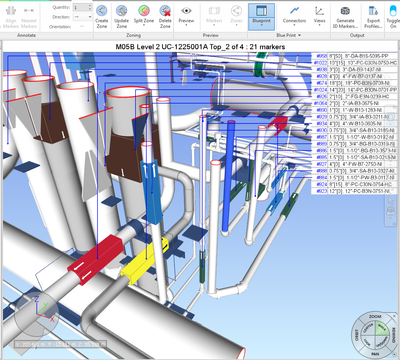400x360 pixels.
Task: Decrease Quantity with the down stepper arrow
Action: tap(90, 9)
